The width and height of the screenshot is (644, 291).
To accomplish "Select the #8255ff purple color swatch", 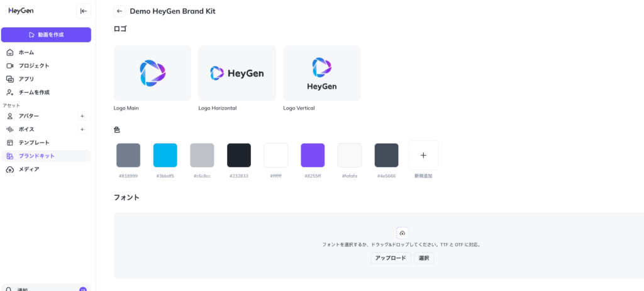I will point(313,155).
